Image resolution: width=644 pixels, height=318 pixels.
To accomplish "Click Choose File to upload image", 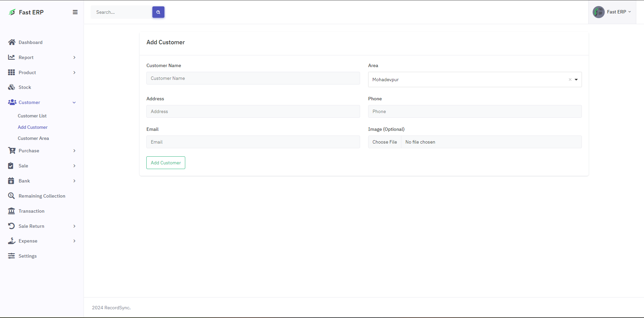I will click(x=385, y=142).
